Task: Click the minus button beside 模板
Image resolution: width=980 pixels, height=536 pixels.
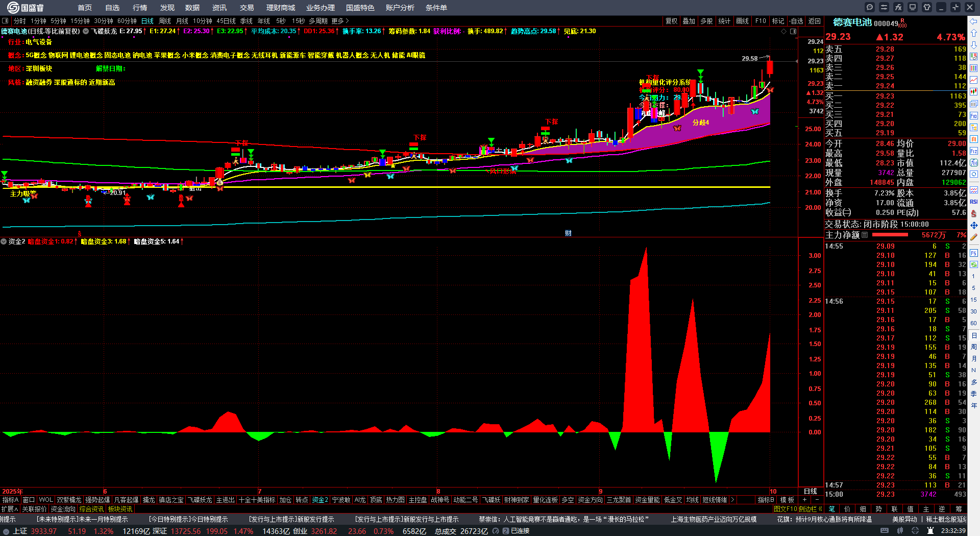Action: coord(817,500)
